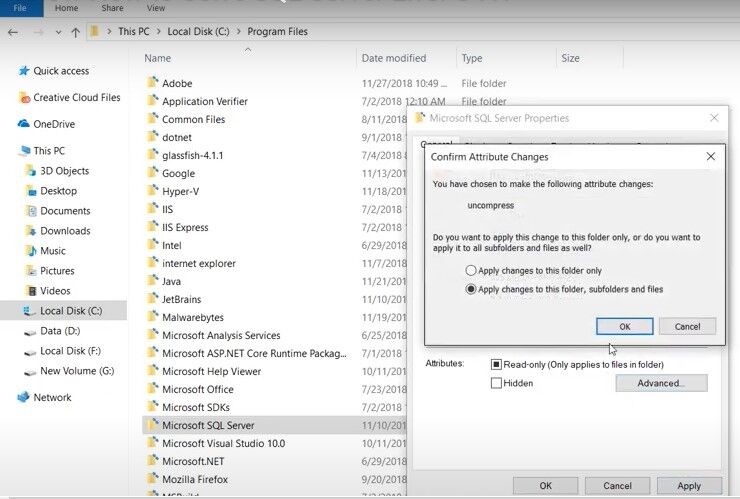Open the File ribbon tab
Viewport: 740px width, 499px height.
pyautogui.click(x=20, y=8)
